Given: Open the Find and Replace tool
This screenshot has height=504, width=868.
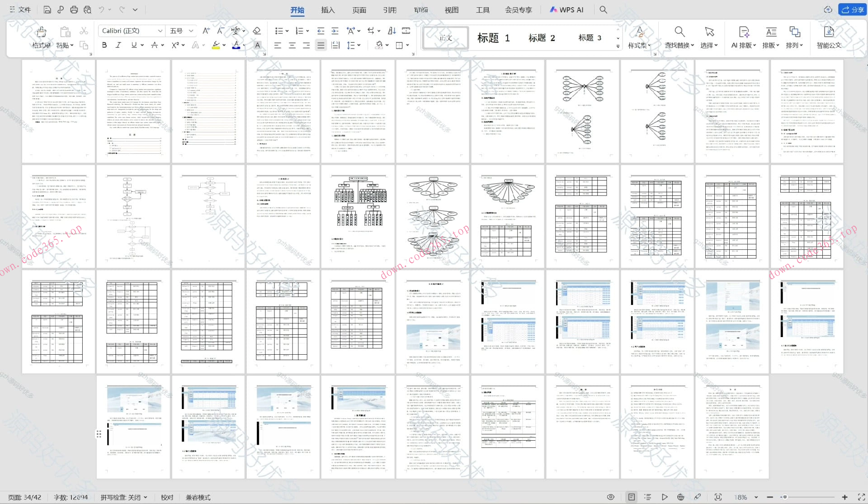Looking at the screenshot, I should tap(679, 37).
